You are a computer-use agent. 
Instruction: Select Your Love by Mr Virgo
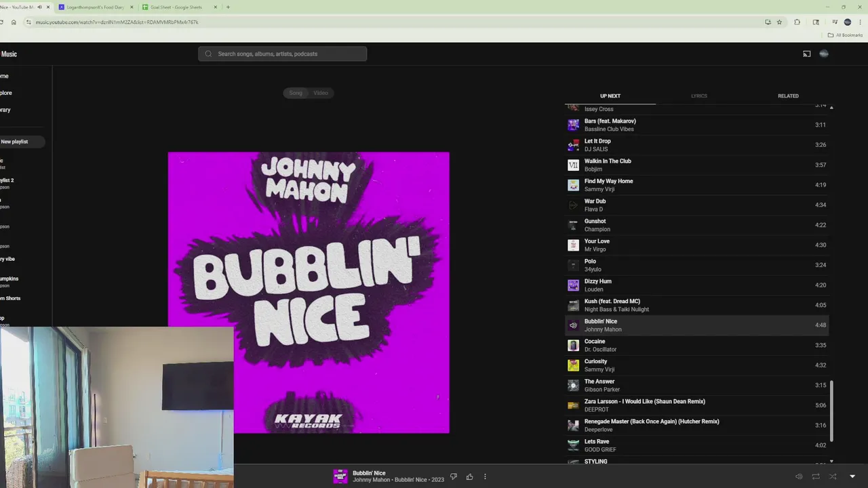(x=696, y=245)
